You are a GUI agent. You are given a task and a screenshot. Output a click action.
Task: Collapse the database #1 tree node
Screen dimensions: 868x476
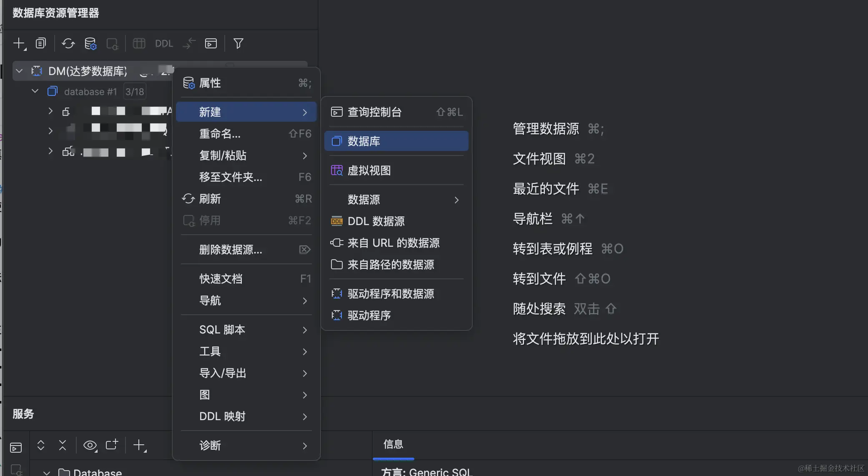(35, 91)
